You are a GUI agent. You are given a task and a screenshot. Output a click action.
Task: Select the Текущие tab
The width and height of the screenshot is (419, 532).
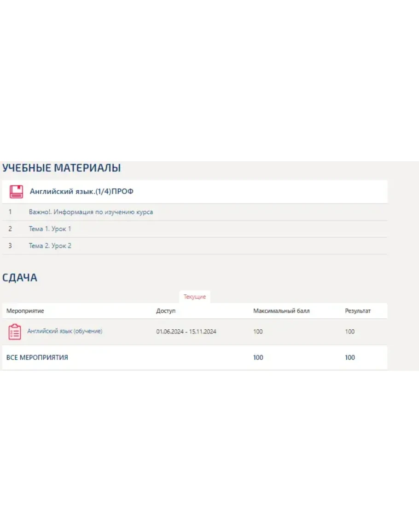(x=195, y=297)
